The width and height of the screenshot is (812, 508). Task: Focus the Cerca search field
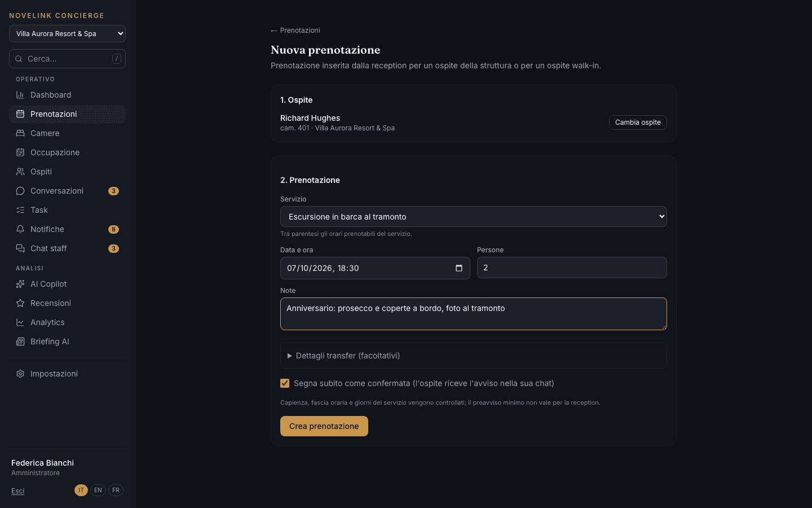point(67,59)
